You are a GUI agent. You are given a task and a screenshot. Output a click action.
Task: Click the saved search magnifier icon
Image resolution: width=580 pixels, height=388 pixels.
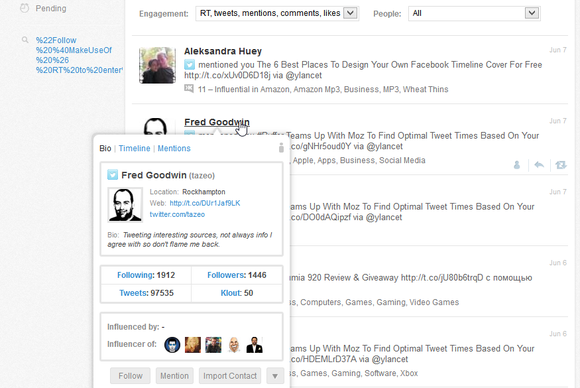tap(25, 40)
